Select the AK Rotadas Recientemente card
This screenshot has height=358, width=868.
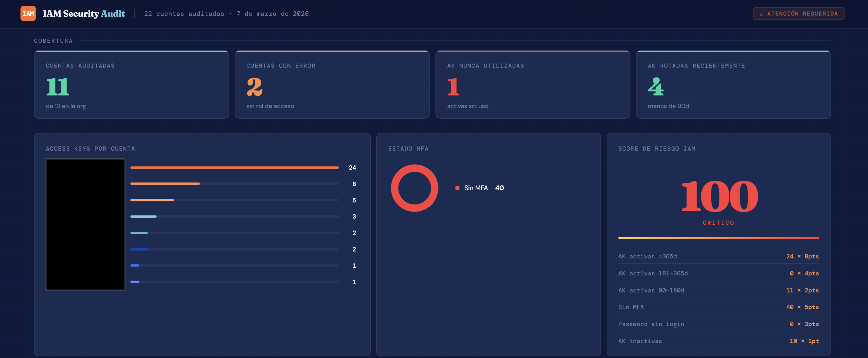pos(733,85)
